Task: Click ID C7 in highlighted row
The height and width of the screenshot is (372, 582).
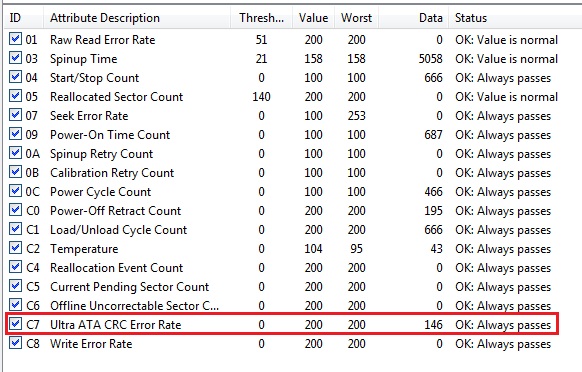Action: (x=33, y=325)
